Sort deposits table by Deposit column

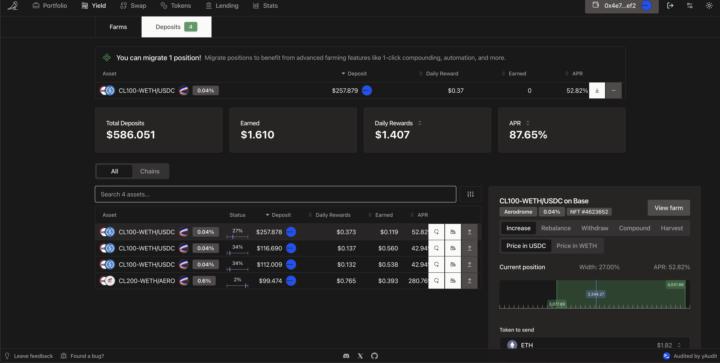coord(278,215)
